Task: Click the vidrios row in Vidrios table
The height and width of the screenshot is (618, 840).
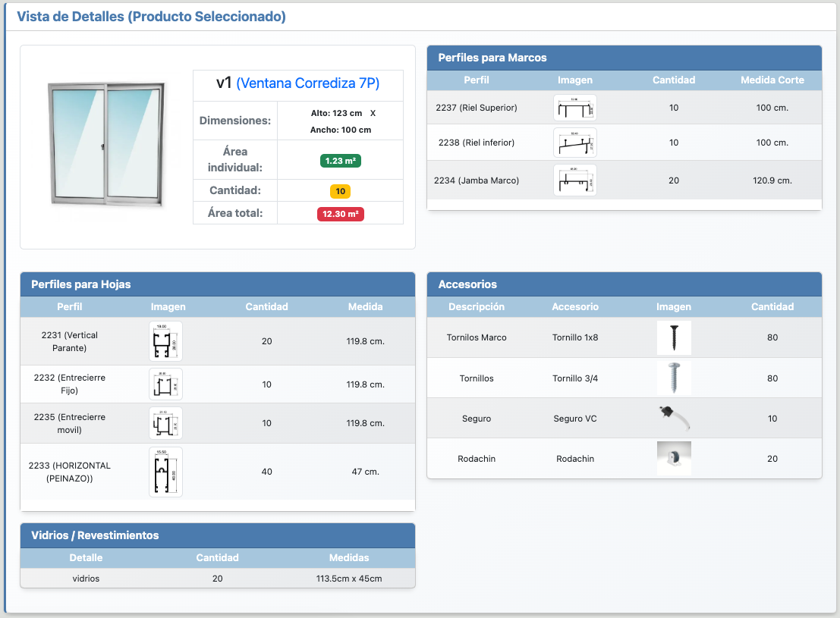Action: 217,579
